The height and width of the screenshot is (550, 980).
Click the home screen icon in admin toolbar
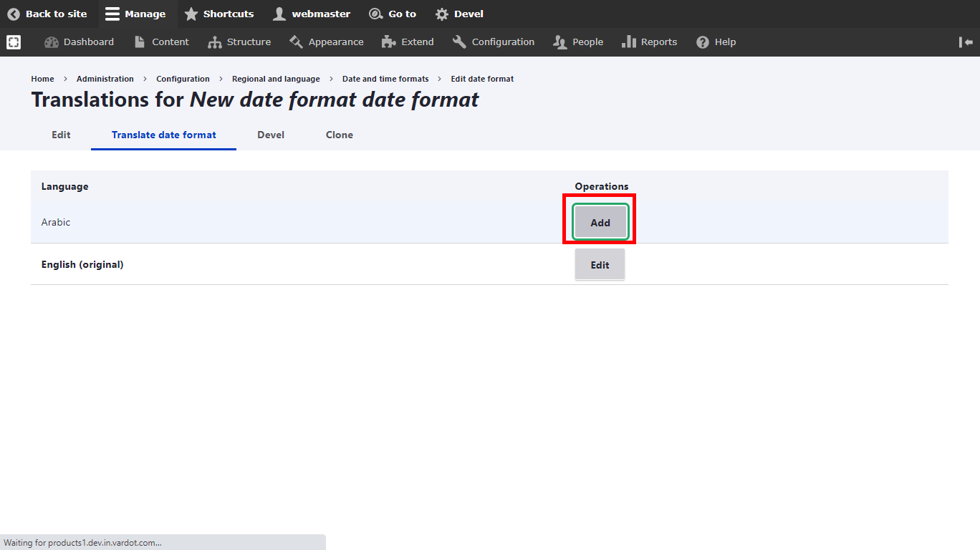[14, 42]
